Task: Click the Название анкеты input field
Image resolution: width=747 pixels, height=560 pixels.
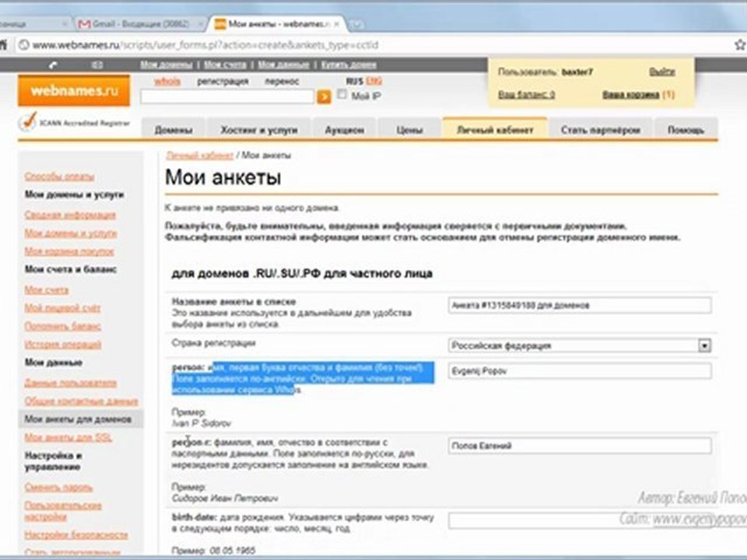Action: (x=580, y=305)
